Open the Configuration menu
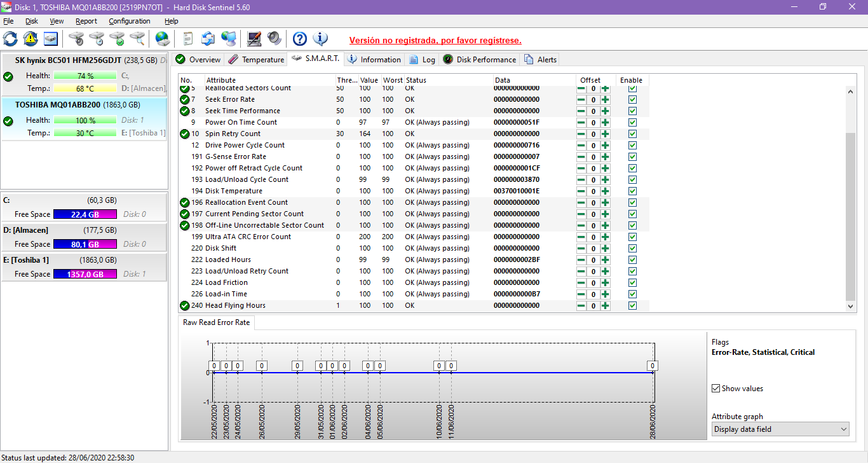The width and height of the screenshot is (868, 463). (130, 21)
